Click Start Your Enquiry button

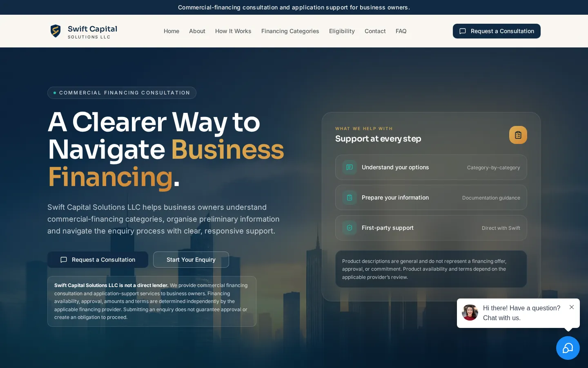pos(191,260)
